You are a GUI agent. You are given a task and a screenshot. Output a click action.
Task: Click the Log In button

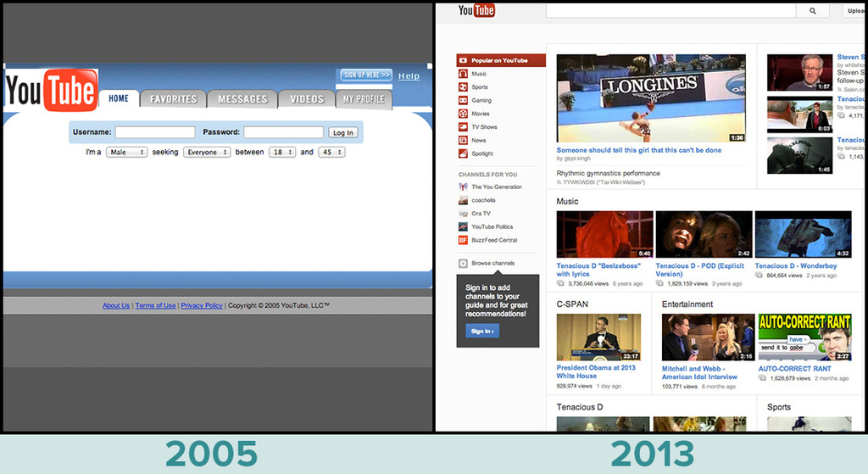343,132
